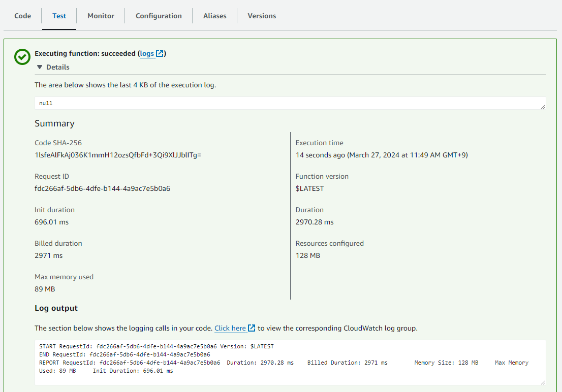562x392 pixels.
Task: Click the Request ID value under Summary
Action: (102, 188)
